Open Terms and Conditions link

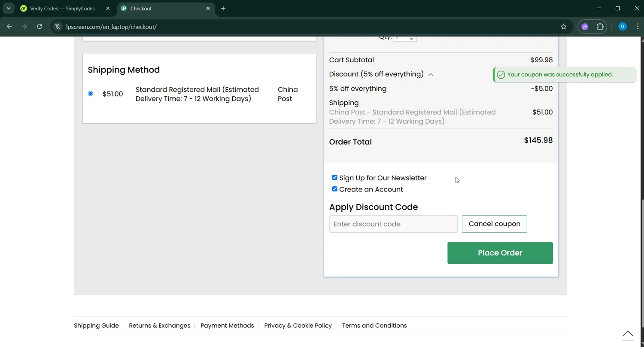point(374,326)
